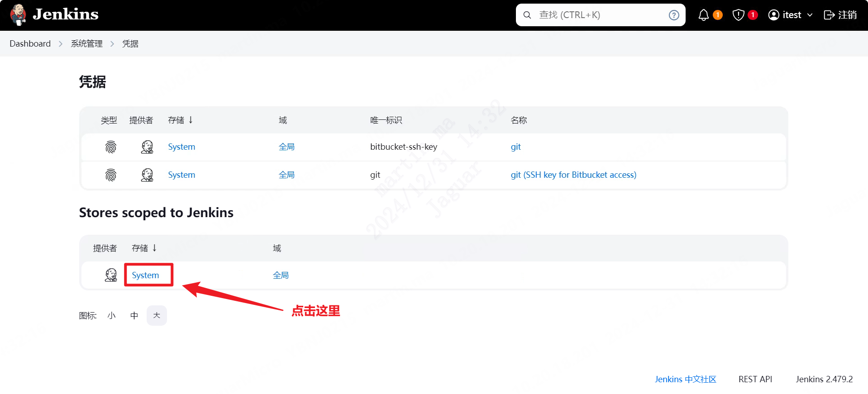Viewport: 868px width, 394px height.
Task: Sort stores table by 存储 column
Action: click(x=144, y=248)
